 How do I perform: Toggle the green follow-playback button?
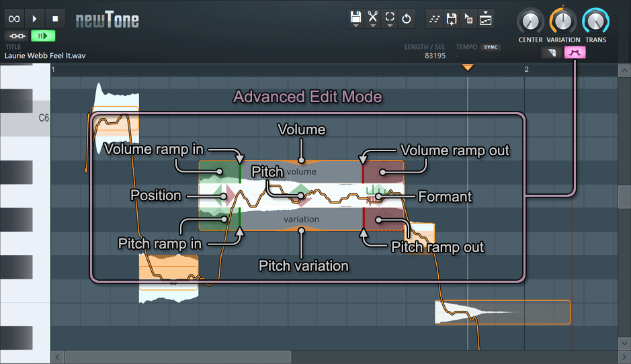coord(43,36)
